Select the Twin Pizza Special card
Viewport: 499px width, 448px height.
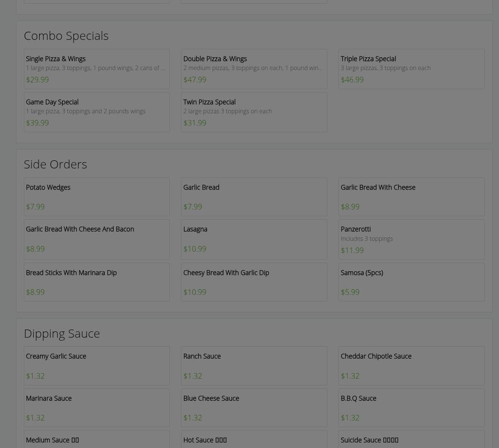point(254,112)
